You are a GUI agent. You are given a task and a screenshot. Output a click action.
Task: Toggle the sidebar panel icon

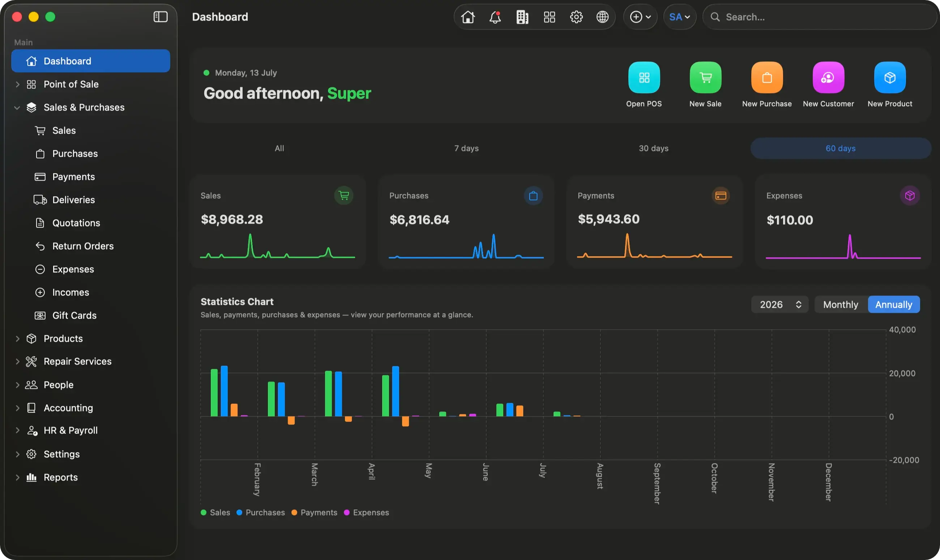(161, 17)
